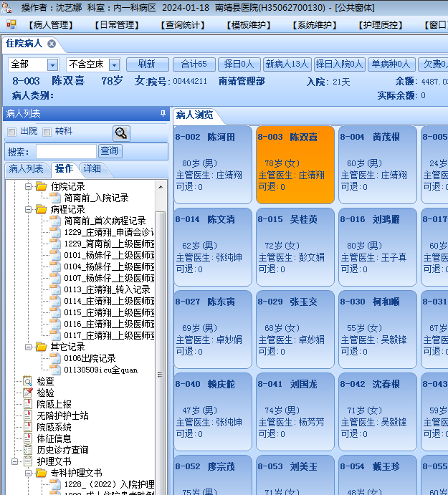Click the 检验 icon in tree

28,393
